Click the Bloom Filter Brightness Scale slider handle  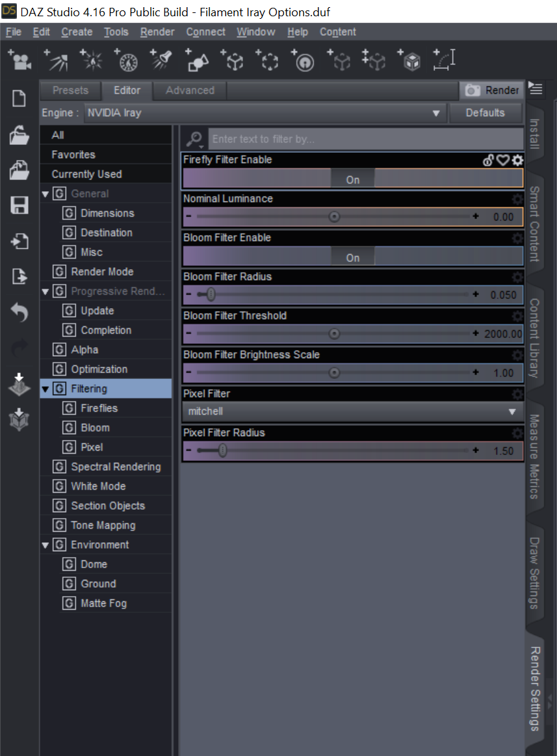pos(334,372)
